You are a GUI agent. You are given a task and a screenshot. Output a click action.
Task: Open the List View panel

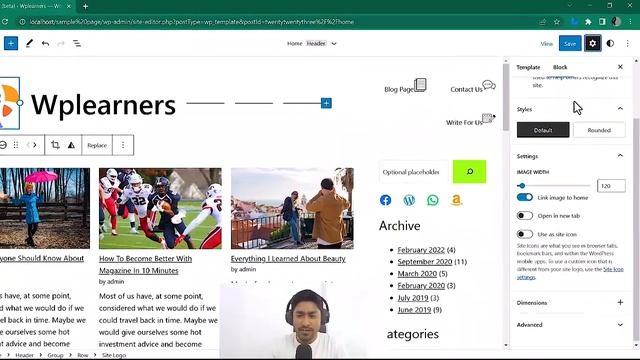[77, 43]
